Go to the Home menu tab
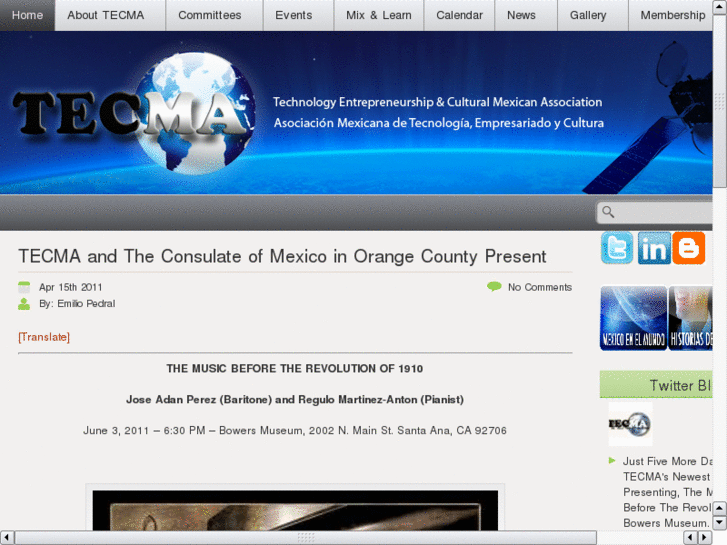Screen dimensions: 727x545 pos(27,15)
